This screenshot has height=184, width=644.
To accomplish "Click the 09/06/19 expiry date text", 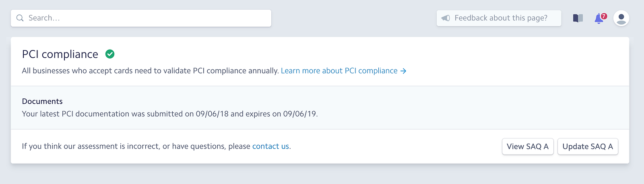I will point(300,114).
